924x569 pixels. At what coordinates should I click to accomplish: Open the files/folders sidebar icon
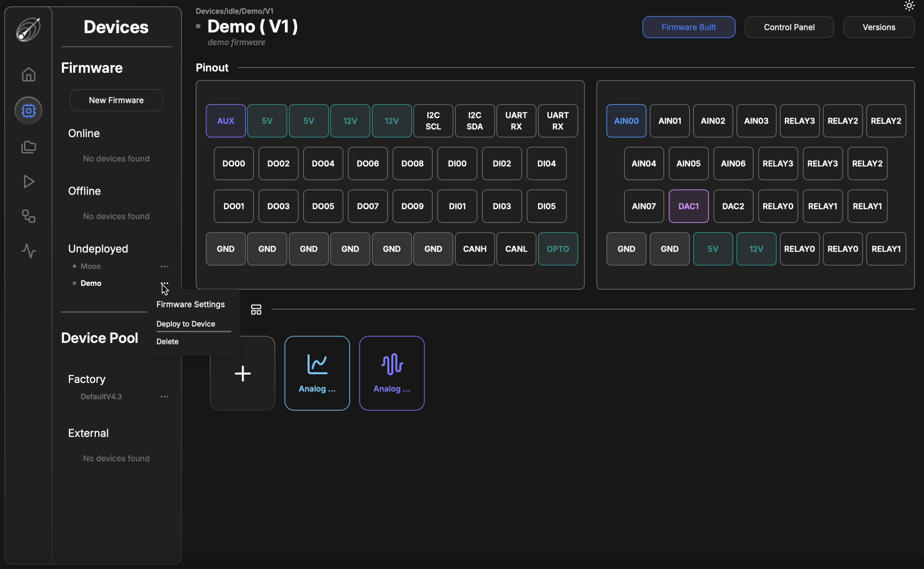pos(29,147)
